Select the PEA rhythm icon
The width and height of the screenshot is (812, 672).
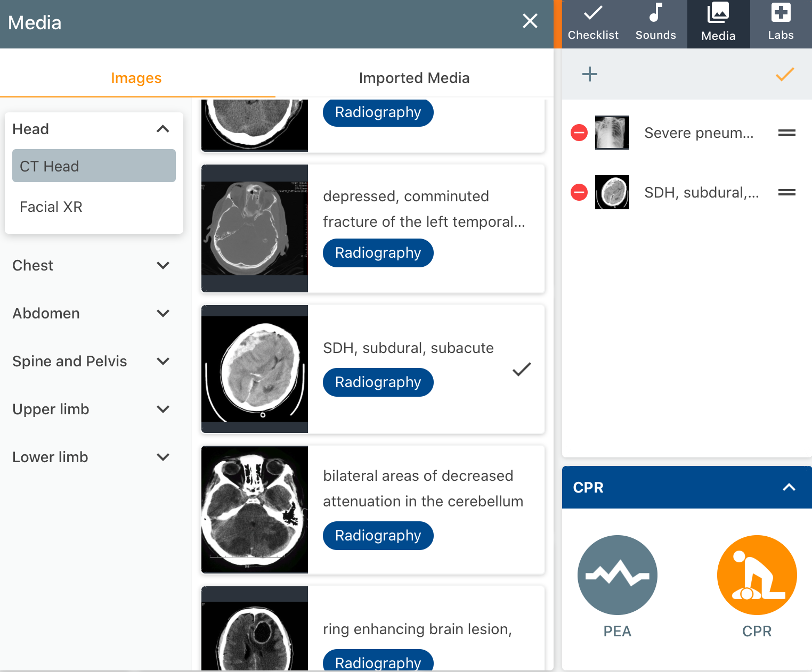[617, 575]
